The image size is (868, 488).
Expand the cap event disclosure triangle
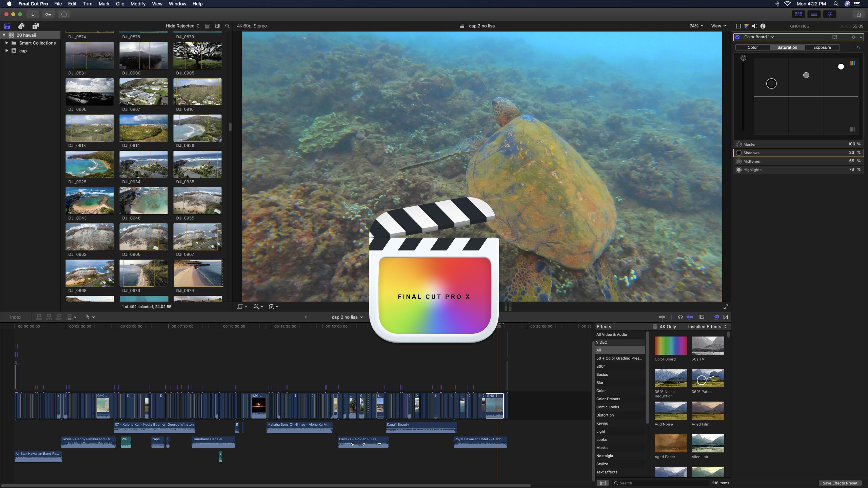point(6,50)
